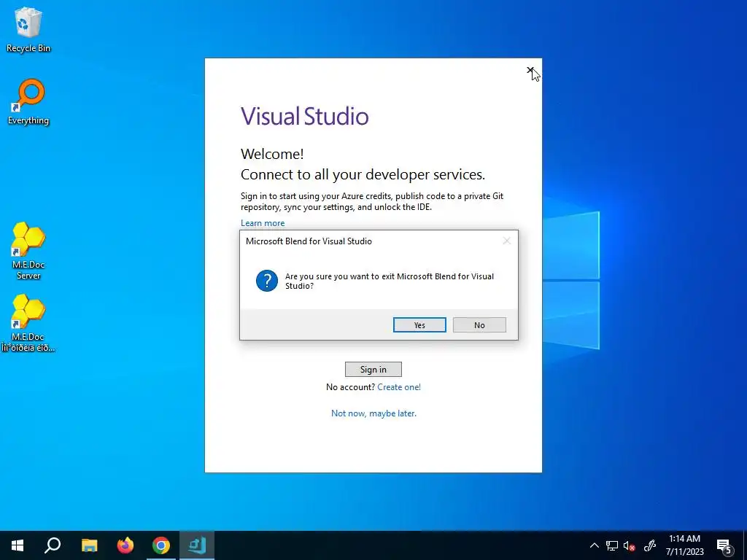Close the Visual Studio welcome window
This screenshot has width=747, height=560.
(x=530, y=71)
